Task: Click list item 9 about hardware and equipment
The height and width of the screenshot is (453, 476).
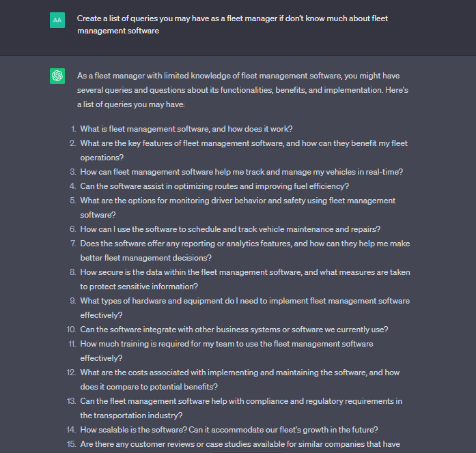Action: (x=245, y=308)
